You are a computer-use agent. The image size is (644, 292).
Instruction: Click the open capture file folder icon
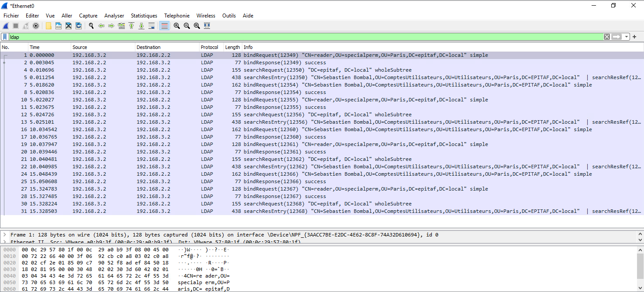click(x=48, y=26)
